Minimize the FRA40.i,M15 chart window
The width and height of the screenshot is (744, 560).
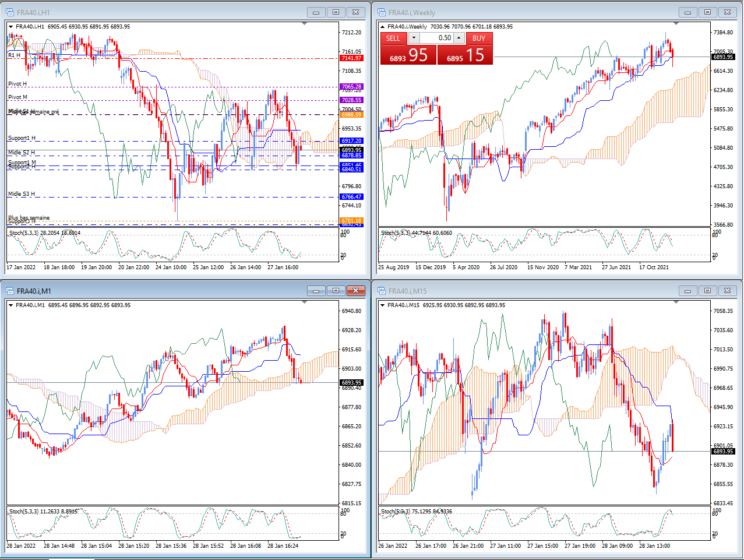click(688, 291)
